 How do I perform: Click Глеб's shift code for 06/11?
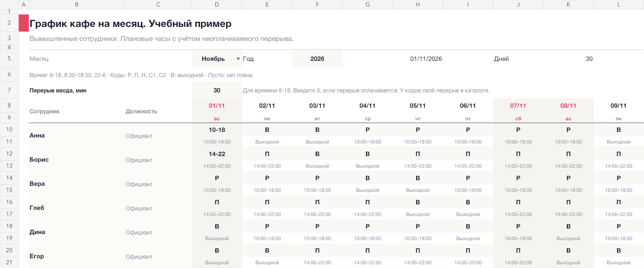tap(468, 202)
